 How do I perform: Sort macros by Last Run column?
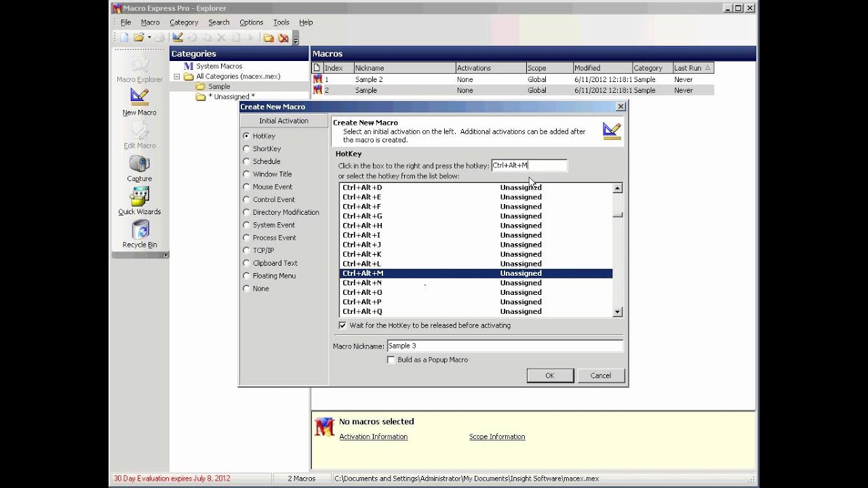(693, 68)
